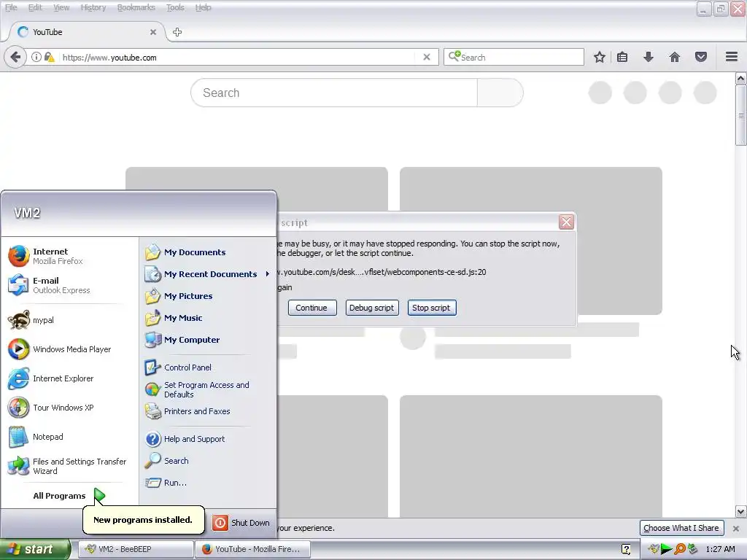Viewport: 747px width, 560px height.
Task: Click the Shut Down button
Action: click(x=241, y=523)
